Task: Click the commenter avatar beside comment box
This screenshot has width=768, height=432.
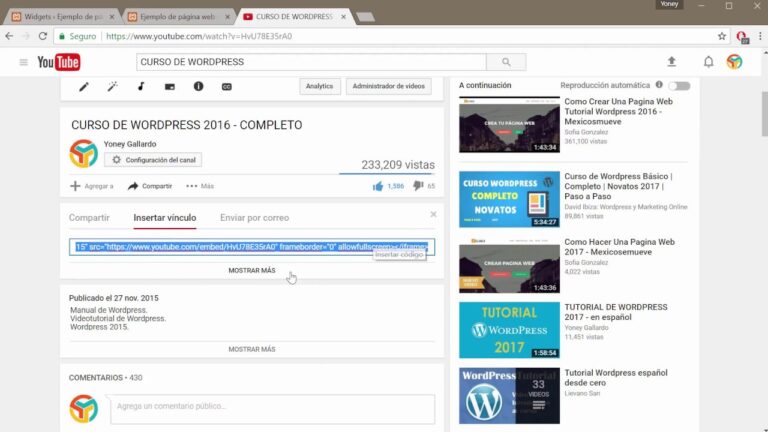Action: [83, 408]
